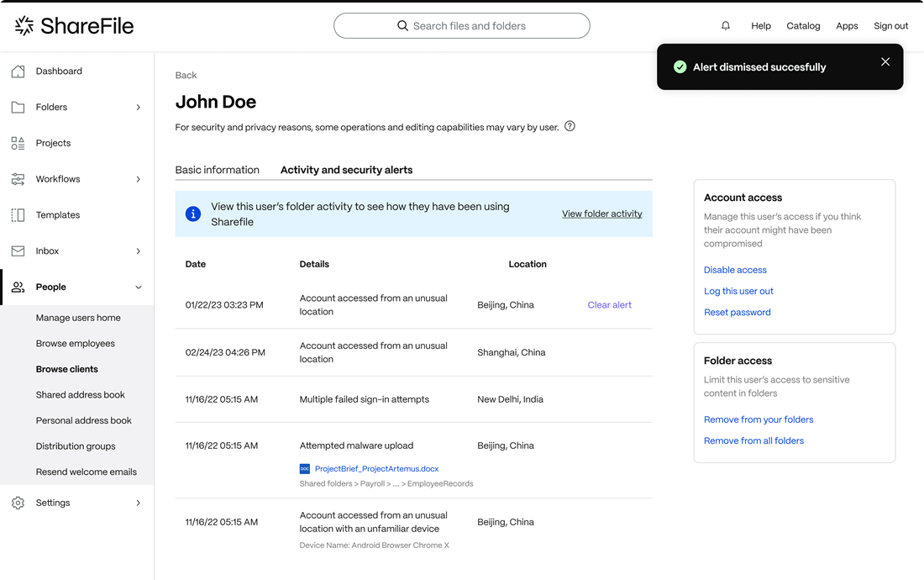Open notifications bell icon

point(726,26)
